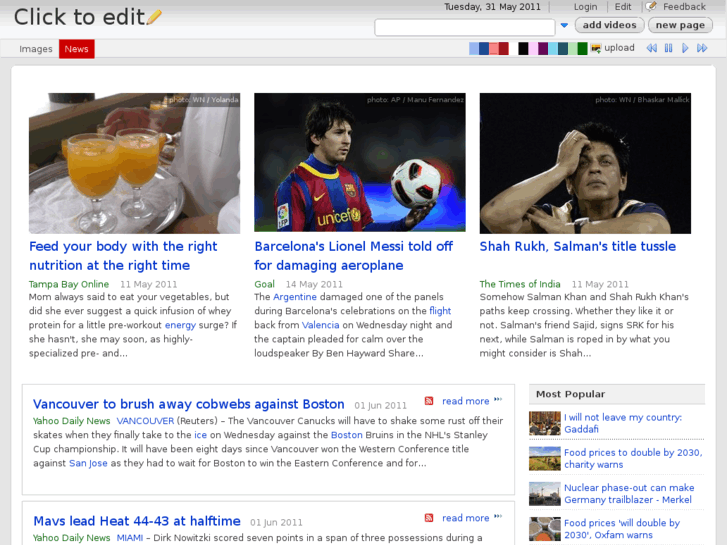This screenshot has height=545, width=727.
Task: Open 'Food prices will double by 2030, Oxfam warns'
Action: click(622, 529)
